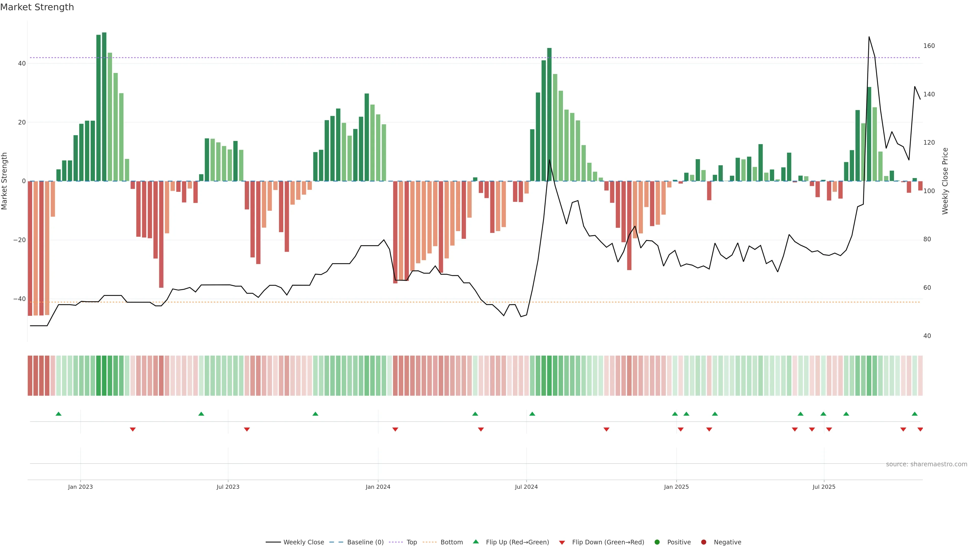Toggle the Flip Down (Green→Red) legend label

pyautogui.click(x=608, y=542)
